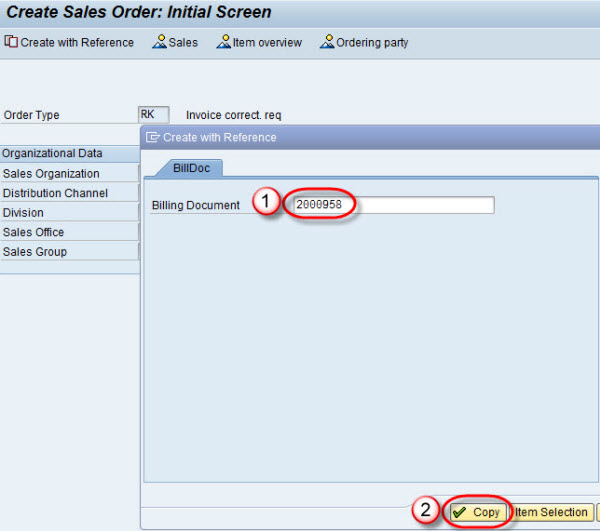Click the green checkmark on Copy button

pyautogui.click(x=460, y=512)
